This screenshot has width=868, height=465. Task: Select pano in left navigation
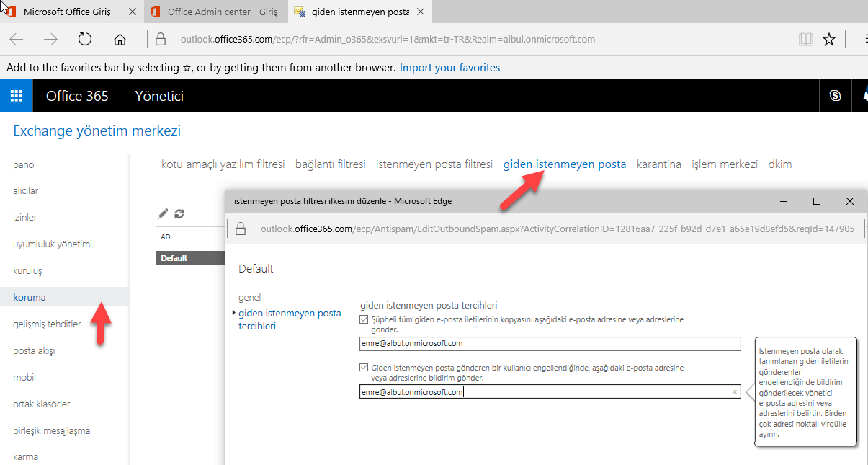pos(24,164)
